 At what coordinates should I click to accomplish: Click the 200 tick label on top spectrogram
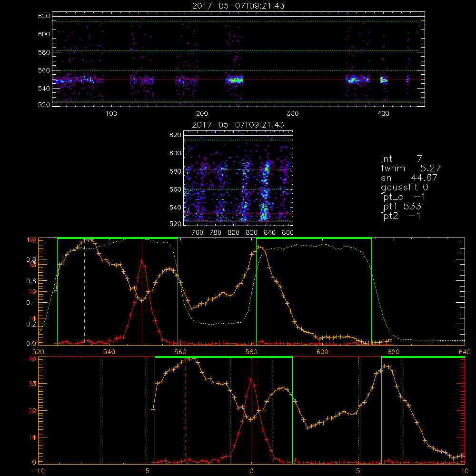202,114
